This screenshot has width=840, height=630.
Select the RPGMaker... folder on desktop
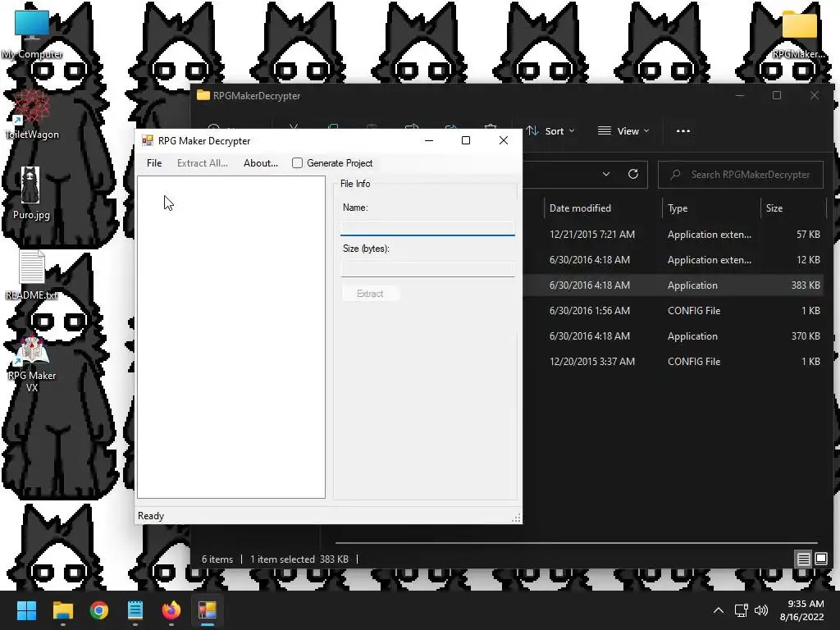[x=799, y=34]
